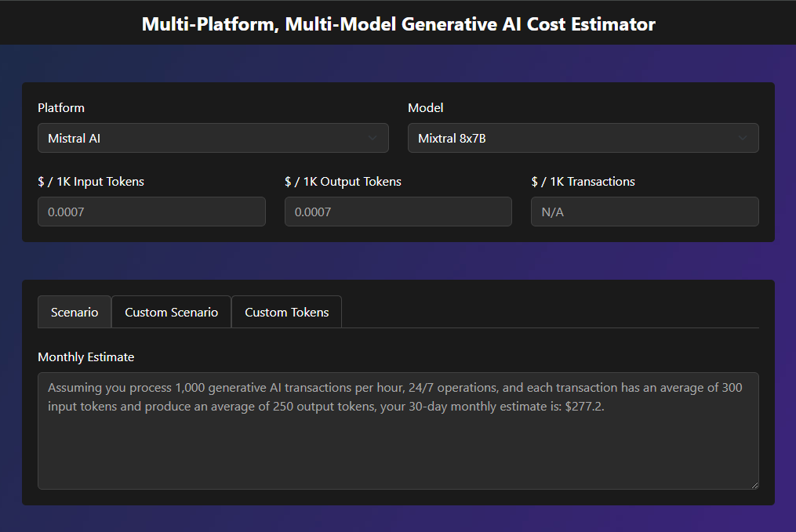The image size is (796, 532).
Task: Switch to the Custom Scenario tab
Action: (171, 311)
